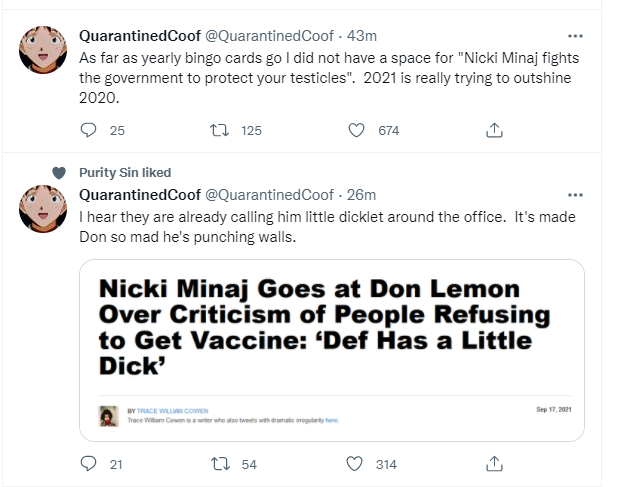The width and height of the screenshot is (617, 487).
Task: Like the tweet with 674 likes
Action: (357, 130)
